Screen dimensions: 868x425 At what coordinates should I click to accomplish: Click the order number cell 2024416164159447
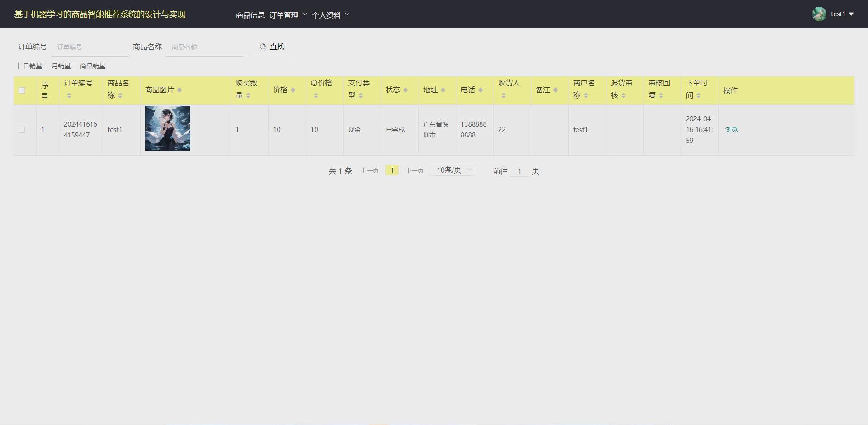click(80, 130)
